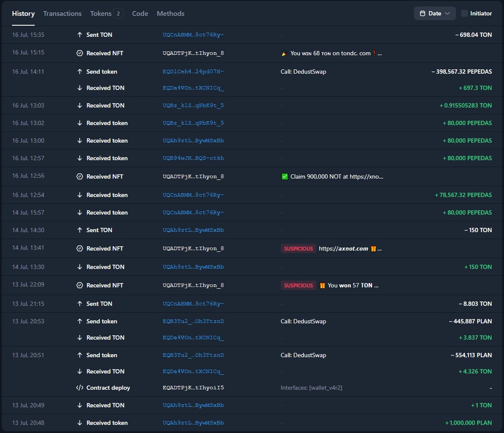The width and height of the screenshot is (504, 433).
Task: Click up arrow icon on 13 Jul 21:15 row
Action: pos(80,304)
